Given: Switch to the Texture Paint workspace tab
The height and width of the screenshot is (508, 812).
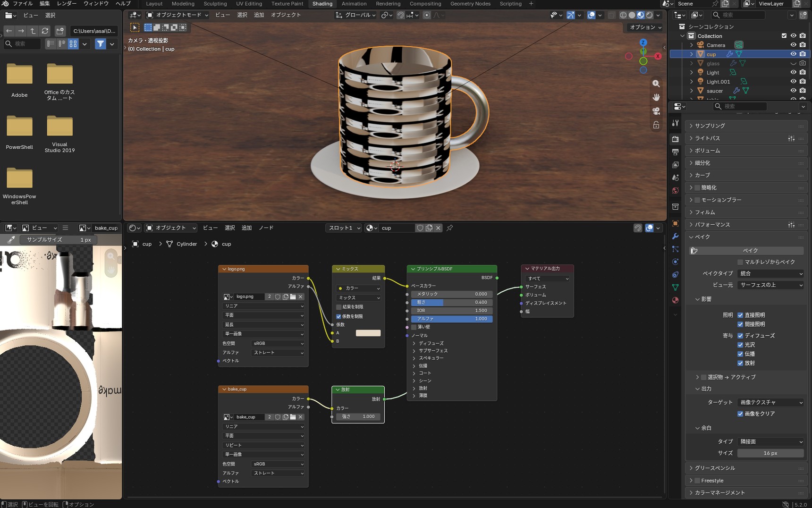Looking at the screenshot, I should [x=287, y=4].
